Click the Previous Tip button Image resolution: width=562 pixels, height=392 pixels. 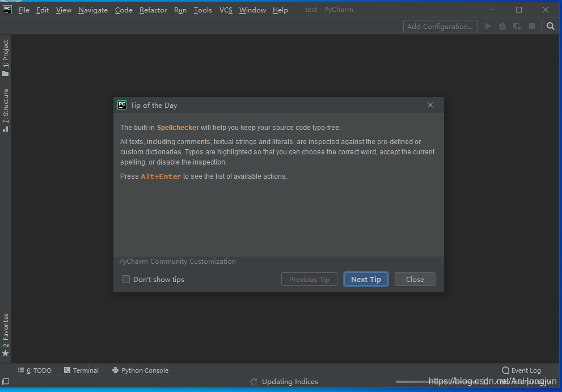[x=309, y=279]
